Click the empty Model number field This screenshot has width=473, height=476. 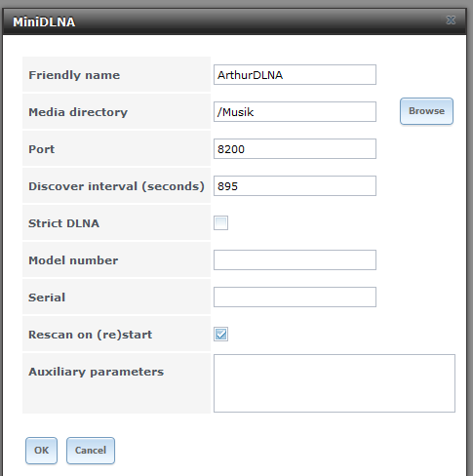(x=295, y=260)
